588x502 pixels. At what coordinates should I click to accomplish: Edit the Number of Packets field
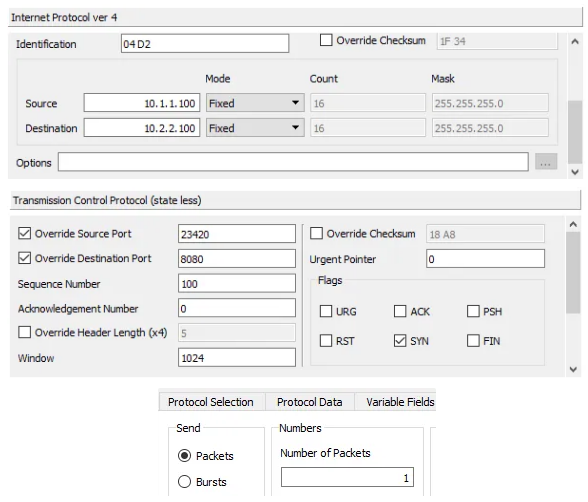347,477
